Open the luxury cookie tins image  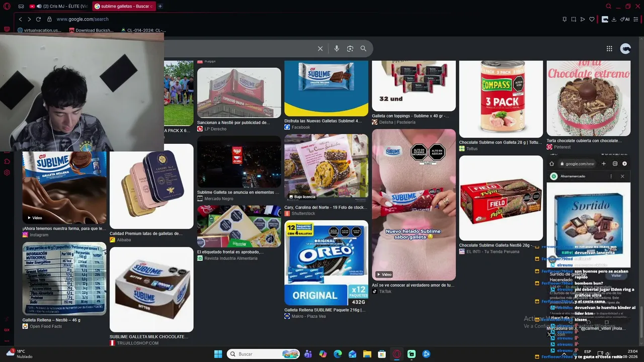tap(151, 186)
